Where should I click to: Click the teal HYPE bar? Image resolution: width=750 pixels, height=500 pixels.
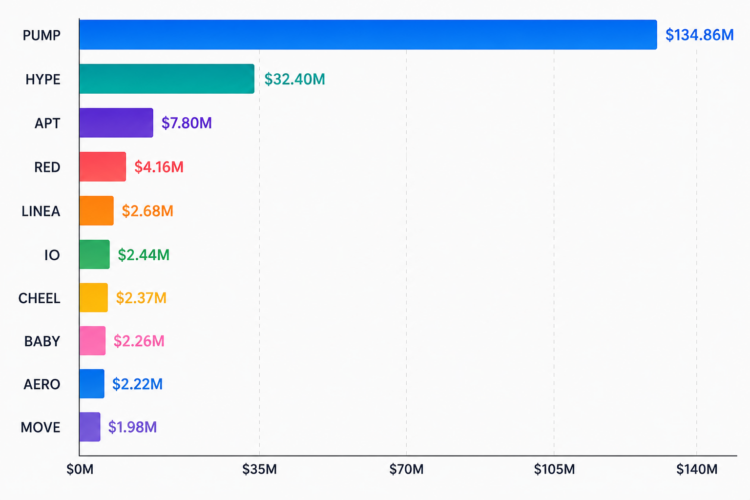pos(167,78)
